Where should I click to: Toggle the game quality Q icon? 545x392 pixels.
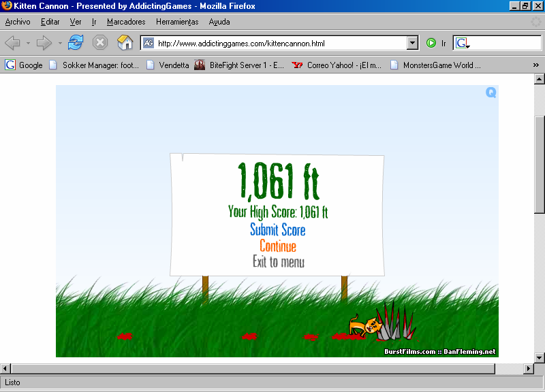coord(491,93)
